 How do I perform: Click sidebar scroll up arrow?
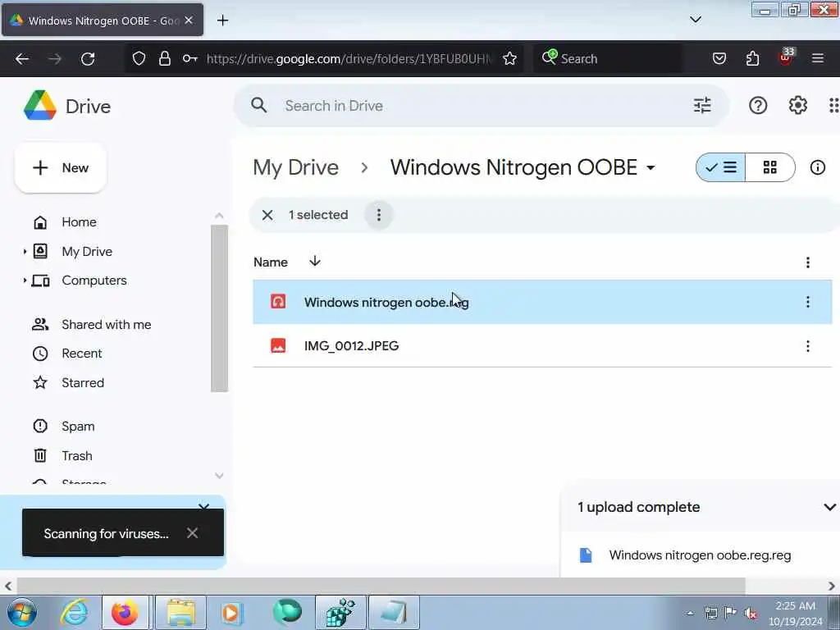point(219,216)
